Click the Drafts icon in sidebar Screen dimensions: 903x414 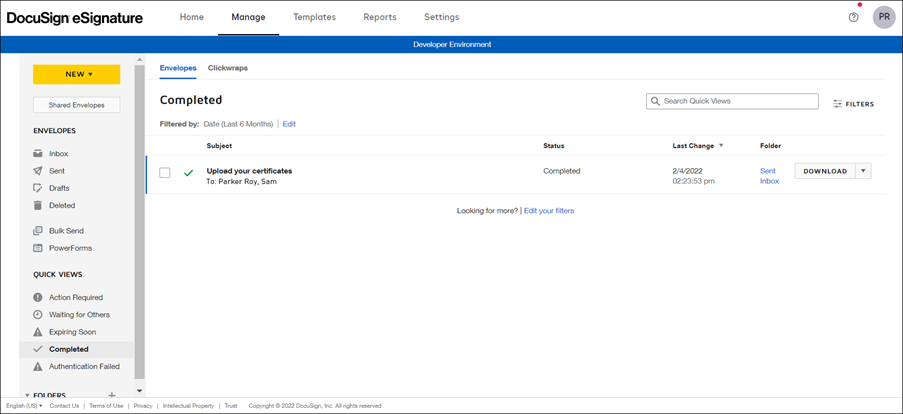pyautogui.click(x=38, y=188)
